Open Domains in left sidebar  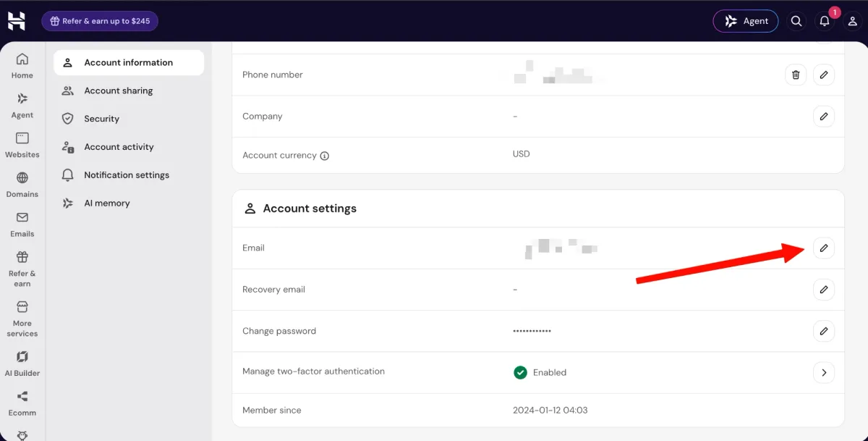[22, 185]
